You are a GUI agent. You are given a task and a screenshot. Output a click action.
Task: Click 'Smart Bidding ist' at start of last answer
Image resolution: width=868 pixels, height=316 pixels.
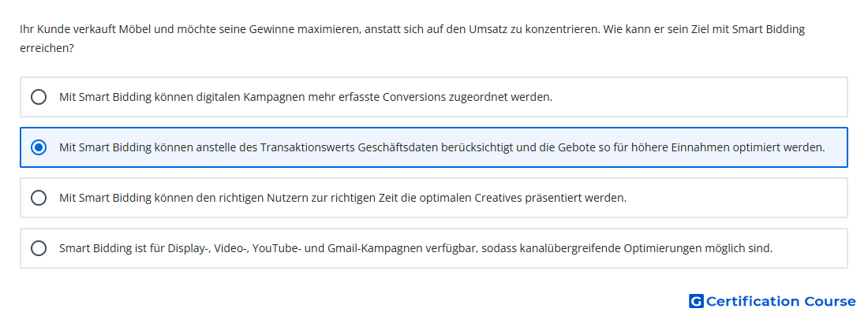point(95,248)
